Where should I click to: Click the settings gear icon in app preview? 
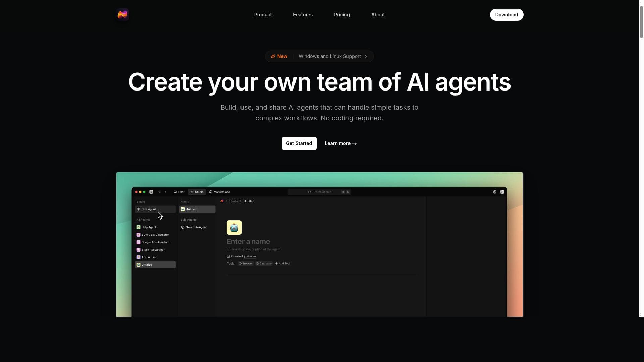tap(494, 192)
